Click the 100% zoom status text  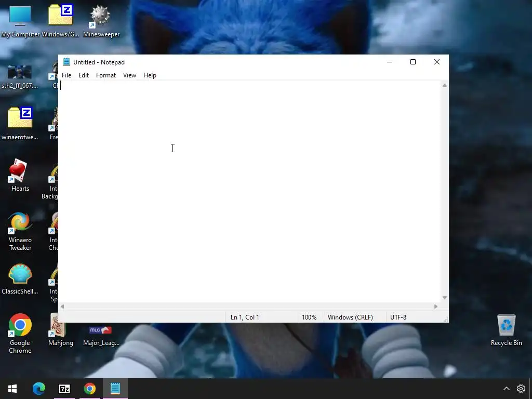pos(309,317)
